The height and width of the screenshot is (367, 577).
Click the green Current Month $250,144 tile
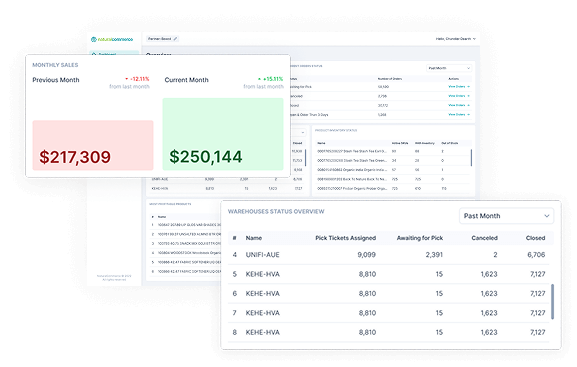coord(223,134)
